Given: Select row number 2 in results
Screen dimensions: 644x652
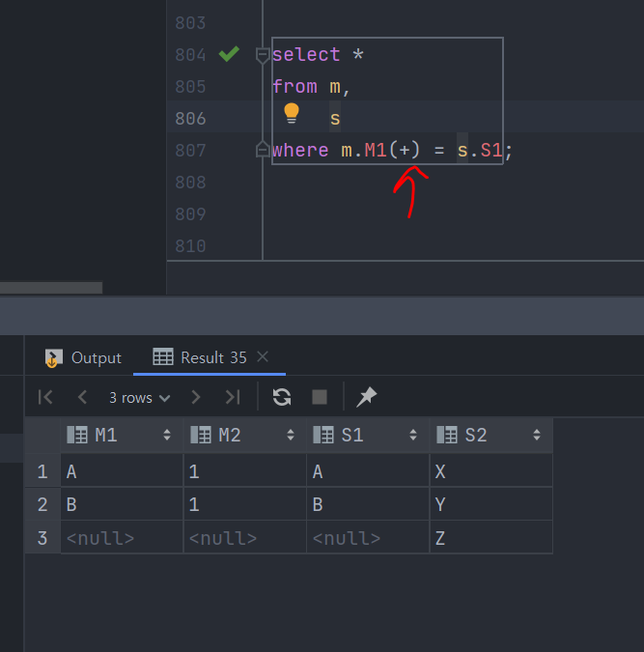Looking at the screenshot, I should click(42, 504).
